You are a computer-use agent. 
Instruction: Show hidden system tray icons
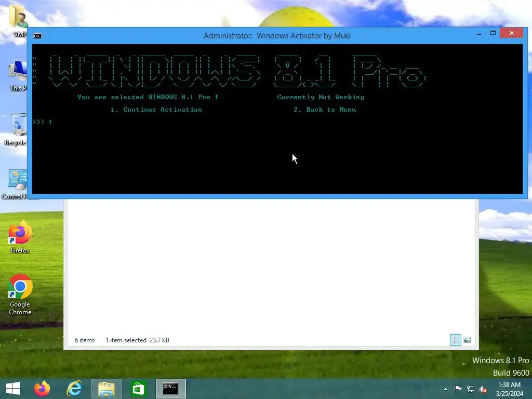coord(445,389)
